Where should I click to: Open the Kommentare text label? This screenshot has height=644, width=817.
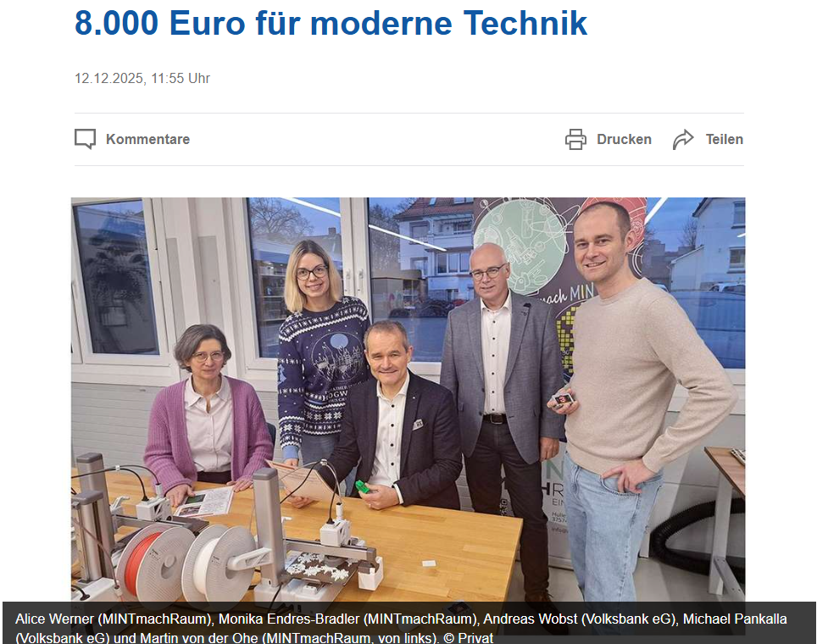pos(148,139)
